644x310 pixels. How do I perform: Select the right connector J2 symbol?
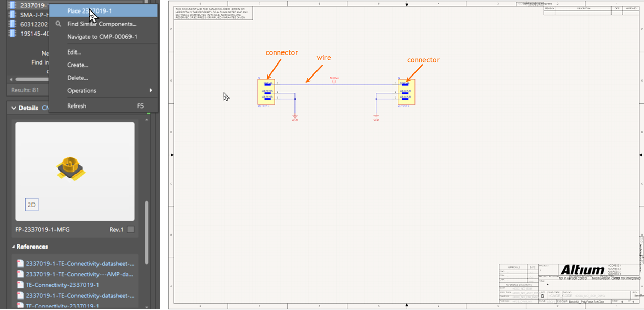[407, 92]
